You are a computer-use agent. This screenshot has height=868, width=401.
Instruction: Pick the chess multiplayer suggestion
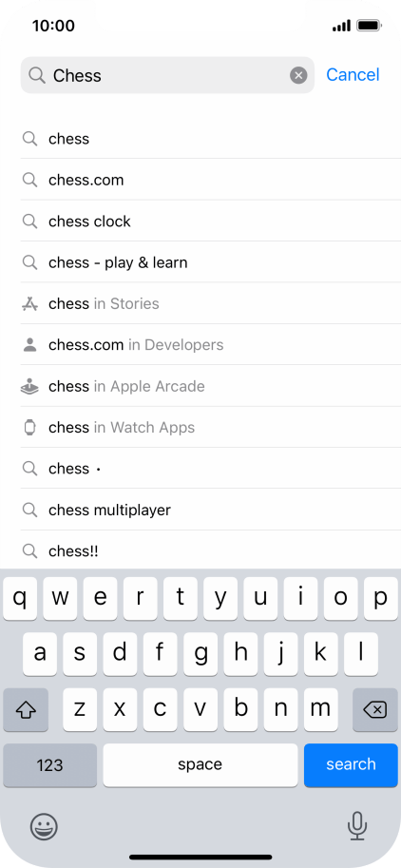211,510
